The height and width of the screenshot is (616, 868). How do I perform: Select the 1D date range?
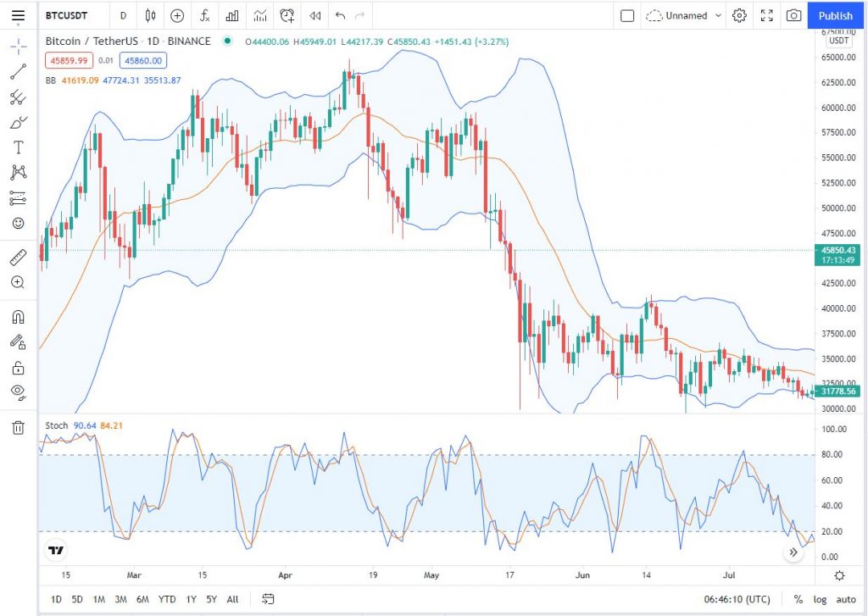57,599
